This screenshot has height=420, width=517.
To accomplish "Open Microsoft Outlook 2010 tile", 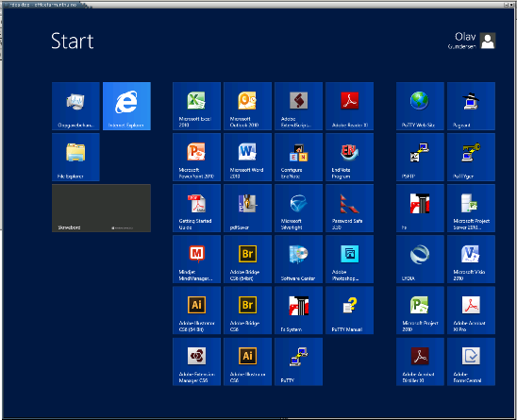I will 247,106.
